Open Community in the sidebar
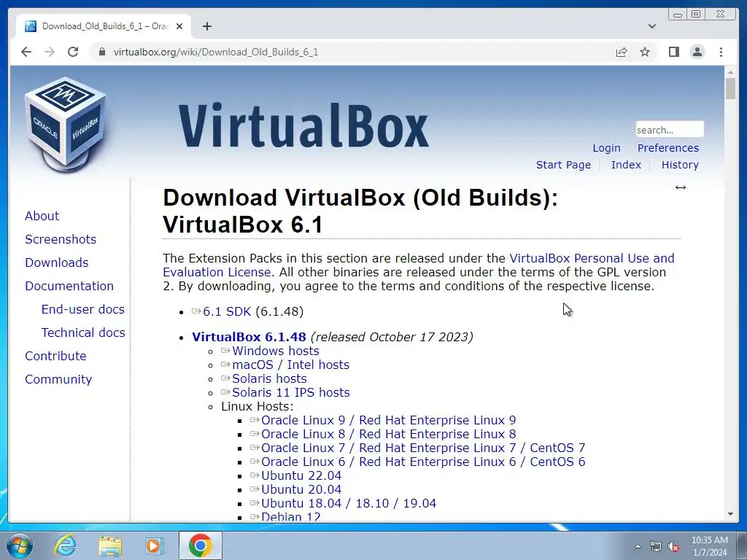The height and width of the screenshot is (560, 747). point(58,379)
